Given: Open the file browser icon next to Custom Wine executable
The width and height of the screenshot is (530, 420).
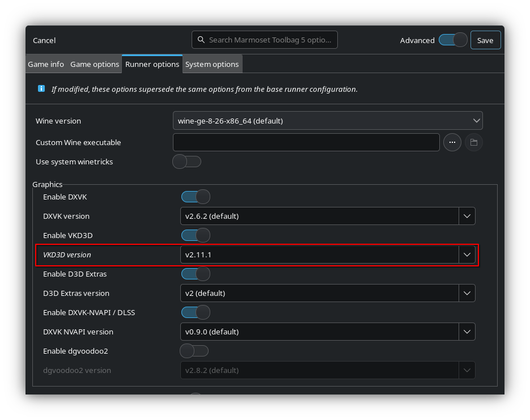Looking at the screenshot, I should point(473,142).
